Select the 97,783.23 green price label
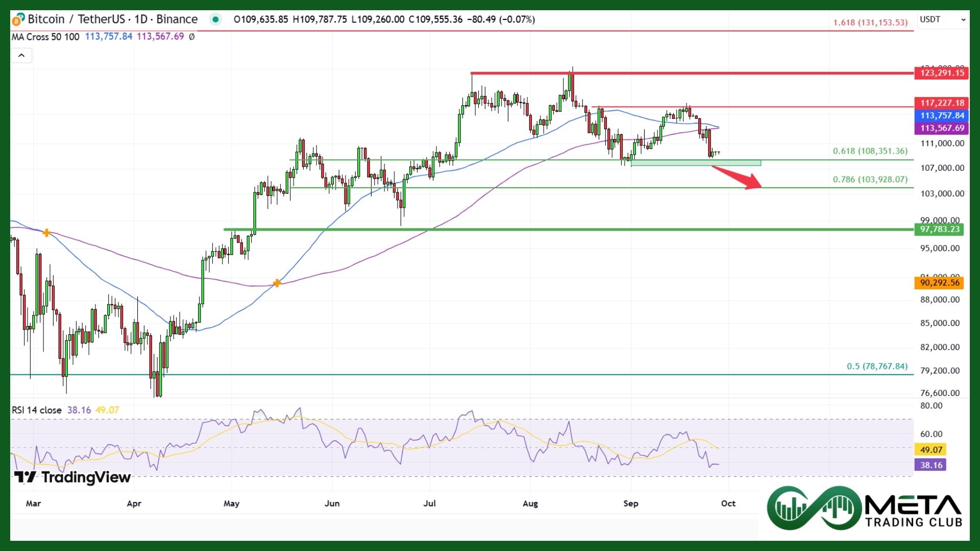 click(x=940, y=229)
